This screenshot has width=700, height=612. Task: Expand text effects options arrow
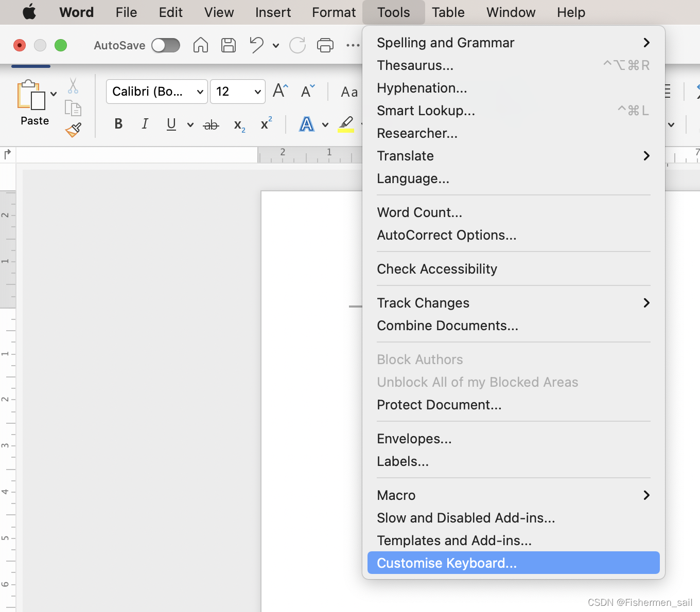(325, 124)
